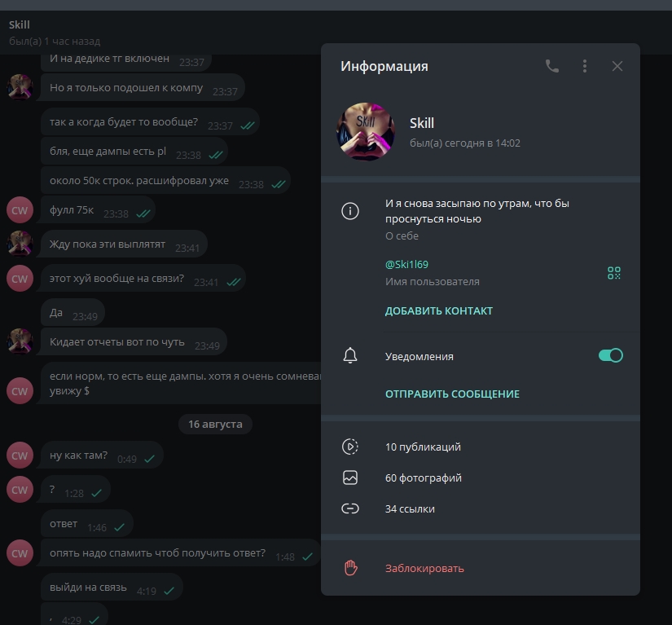Call Skill using the phone icon
Image resolution: width=672 pixels, height=625 pixels.
pos(551,66)
